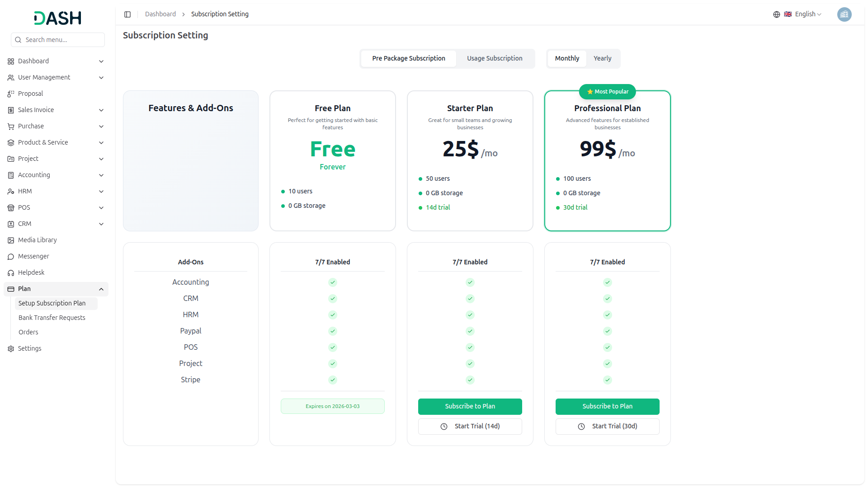Switch to Usage Subscription tab
868x488 pixels.
(495, 58)
